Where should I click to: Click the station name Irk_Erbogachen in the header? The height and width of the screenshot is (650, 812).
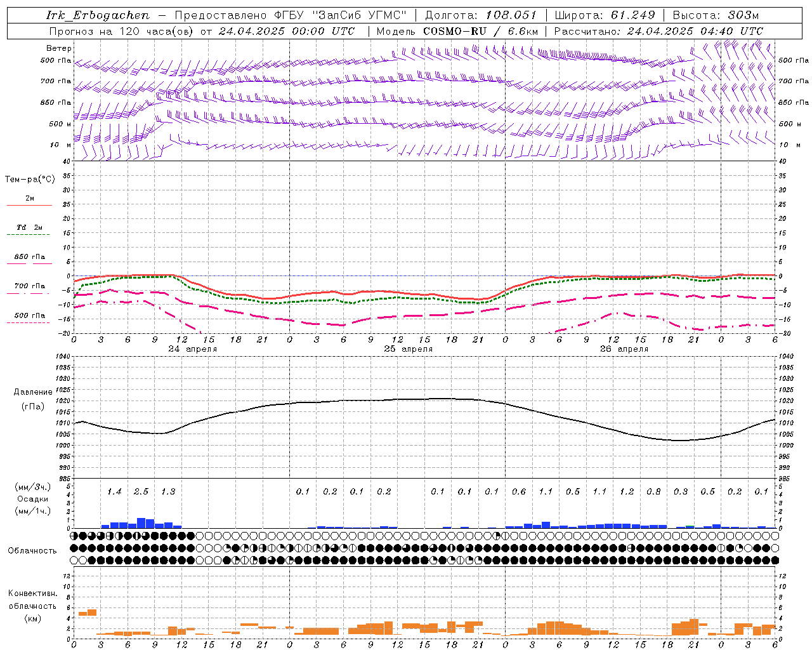[x=98, y=15]
